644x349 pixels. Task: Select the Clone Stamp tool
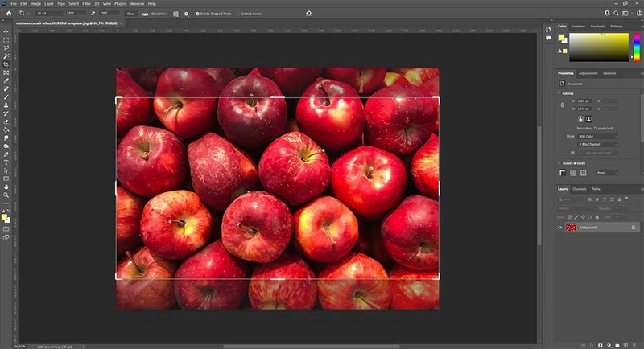pos(6,105)
